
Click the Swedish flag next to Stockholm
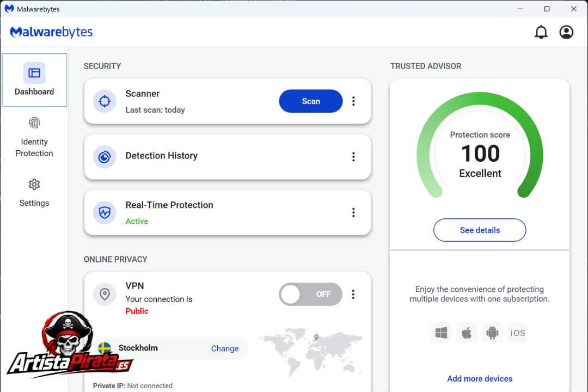(105, 348)
